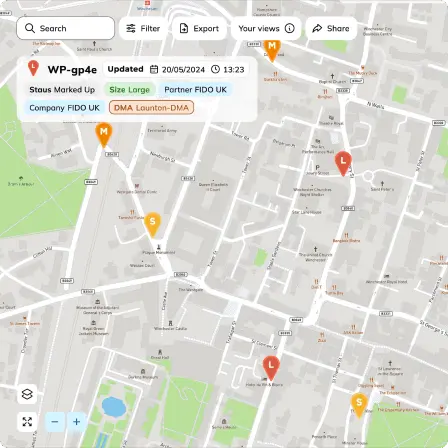Screen dimensions: 448x448
Task: Click the Share button
Action: [x=331, y=28]
